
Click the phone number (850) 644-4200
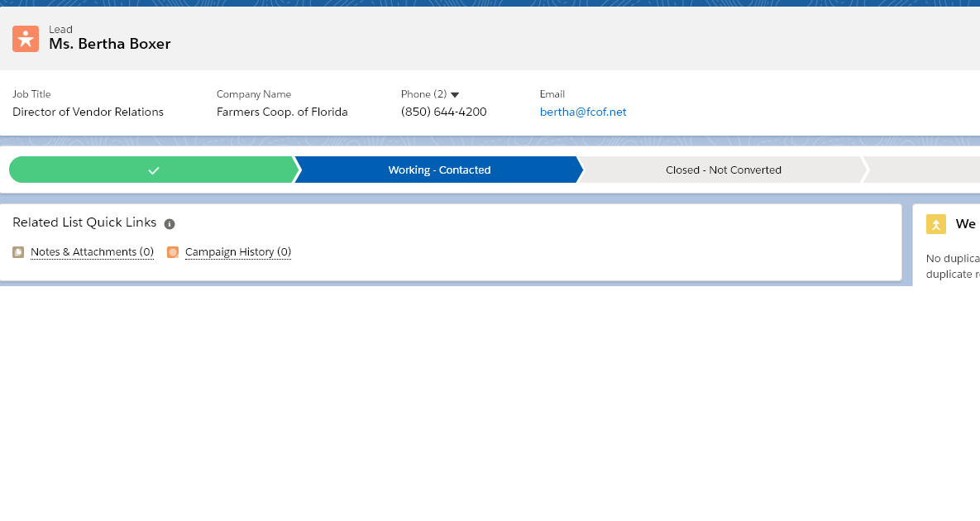444,112
